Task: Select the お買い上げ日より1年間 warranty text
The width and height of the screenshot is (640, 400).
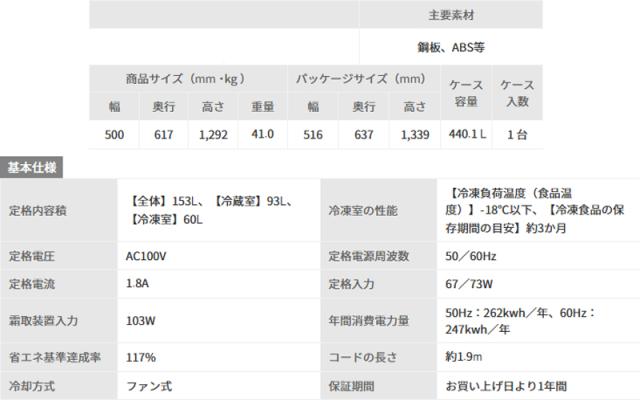Action: click(x=506, y=386)
